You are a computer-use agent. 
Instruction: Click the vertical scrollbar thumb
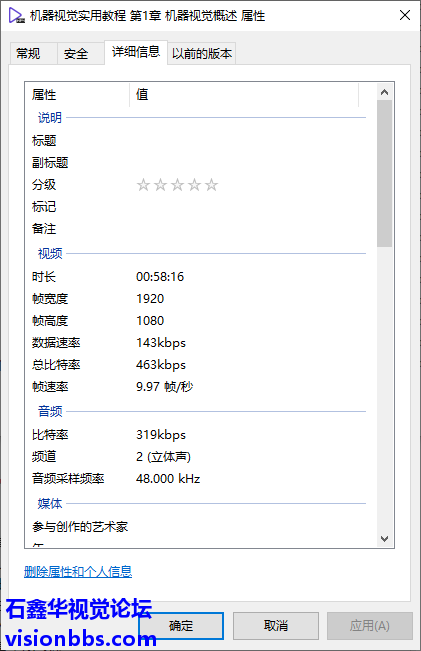(384, 174)
